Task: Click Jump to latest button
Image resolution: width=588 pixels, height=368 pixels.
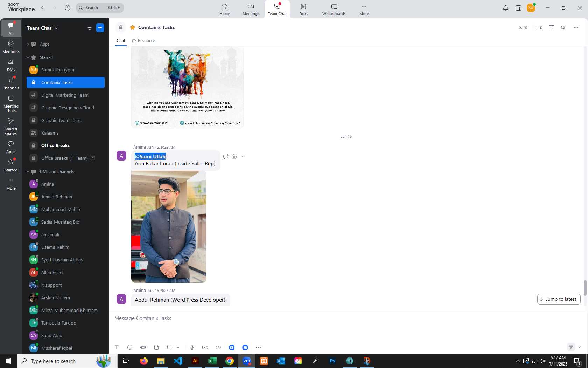Action: tap(559, 299)
